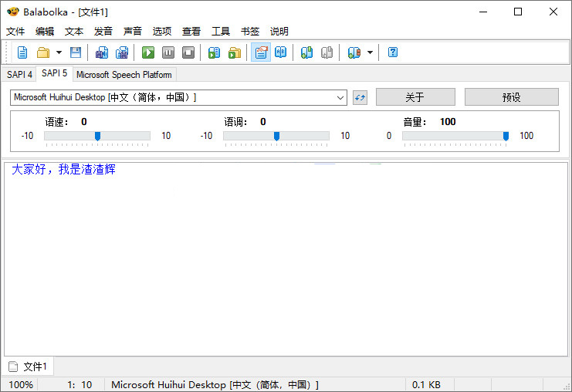Screen dimensions: 572x392
Task: Select the Microsoft Speech Platform tab
Action: point(124,75)
